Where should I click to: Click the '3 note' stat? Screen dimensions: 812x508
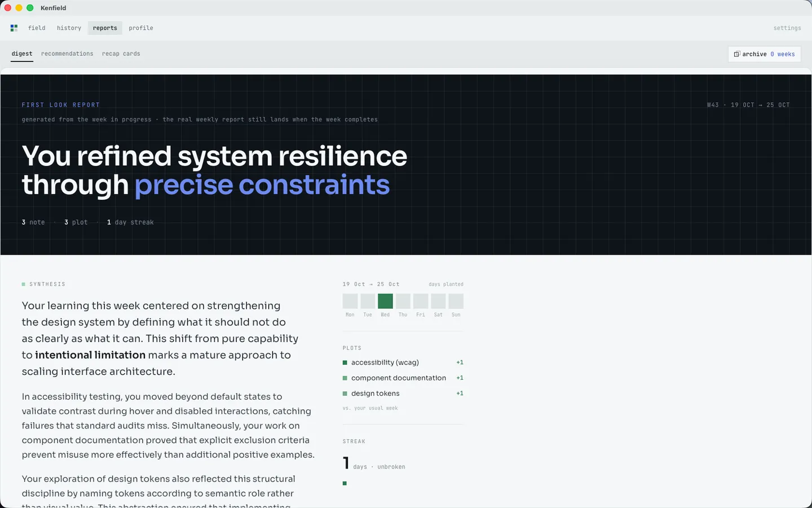[x=33, y=222]
